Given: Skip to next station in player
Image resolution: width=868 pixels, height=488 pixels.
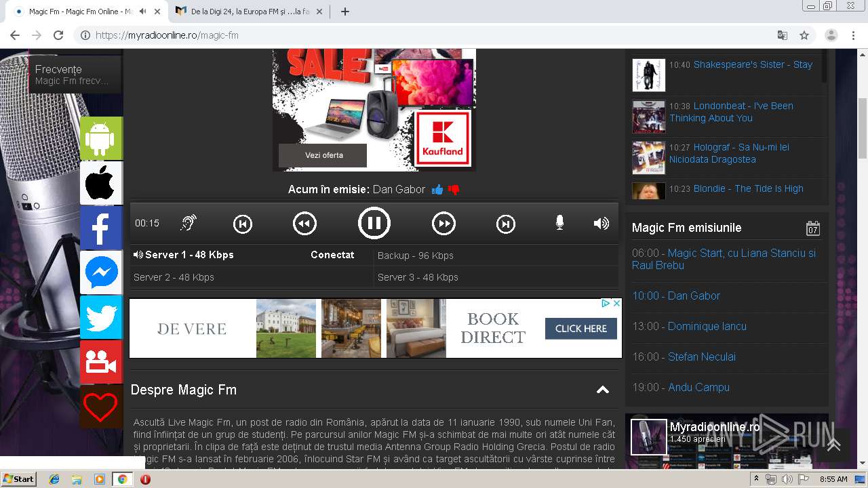Looking at the screenshot, I should click(x=506, y=224).
